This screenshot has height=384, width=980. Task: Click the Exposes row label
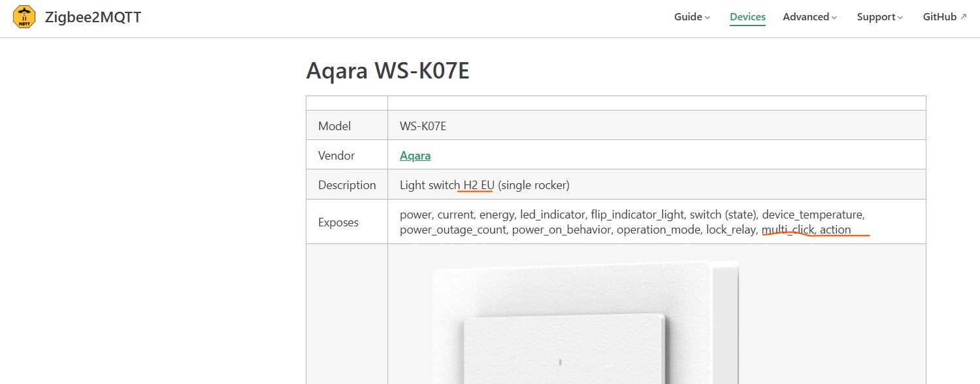(x=338, y=222)
